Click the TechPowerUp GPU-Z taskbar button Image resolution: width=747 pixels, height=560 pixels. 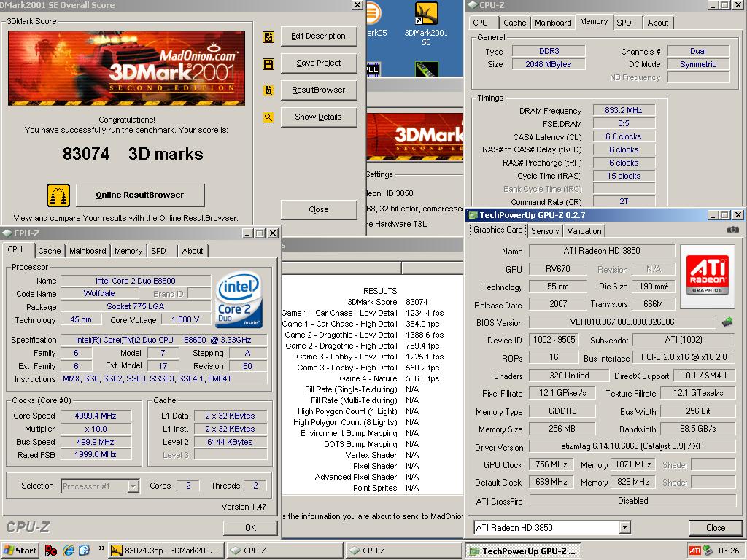tap(522, 551)
